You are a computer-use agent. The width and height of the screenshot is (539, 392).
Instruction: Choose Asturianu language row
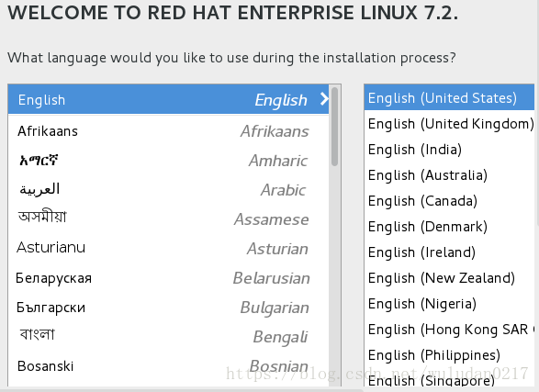pos(168,248)
